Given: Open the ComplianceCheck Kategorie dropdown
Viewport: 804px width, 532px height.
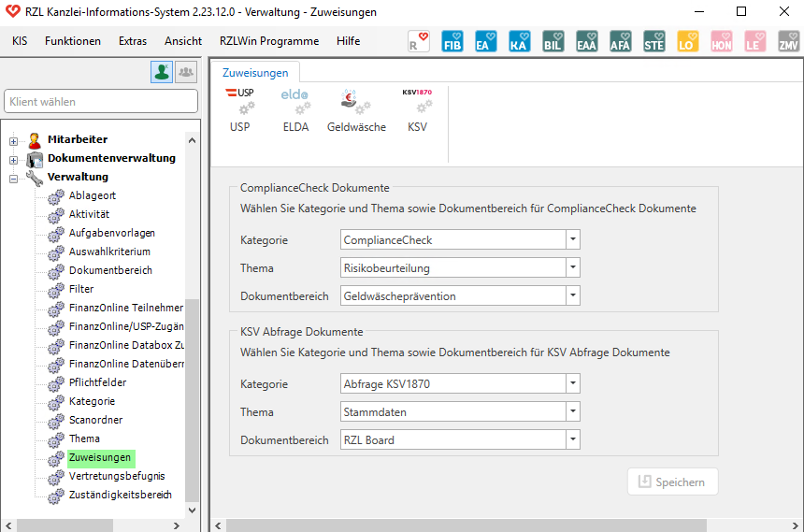Looking at the screenshot, I should pos(572,239).
